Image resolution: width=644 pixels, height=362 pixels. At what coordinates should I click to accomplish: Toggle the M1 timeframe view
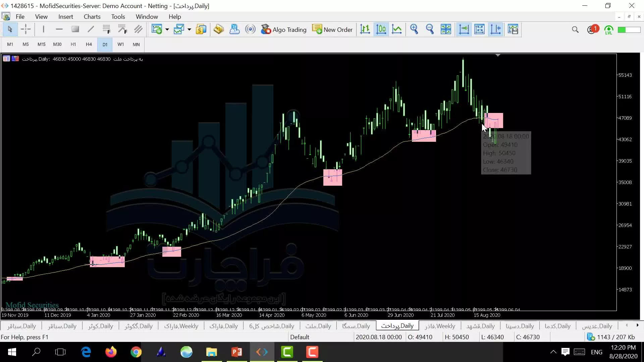click(x=10, y=44)
